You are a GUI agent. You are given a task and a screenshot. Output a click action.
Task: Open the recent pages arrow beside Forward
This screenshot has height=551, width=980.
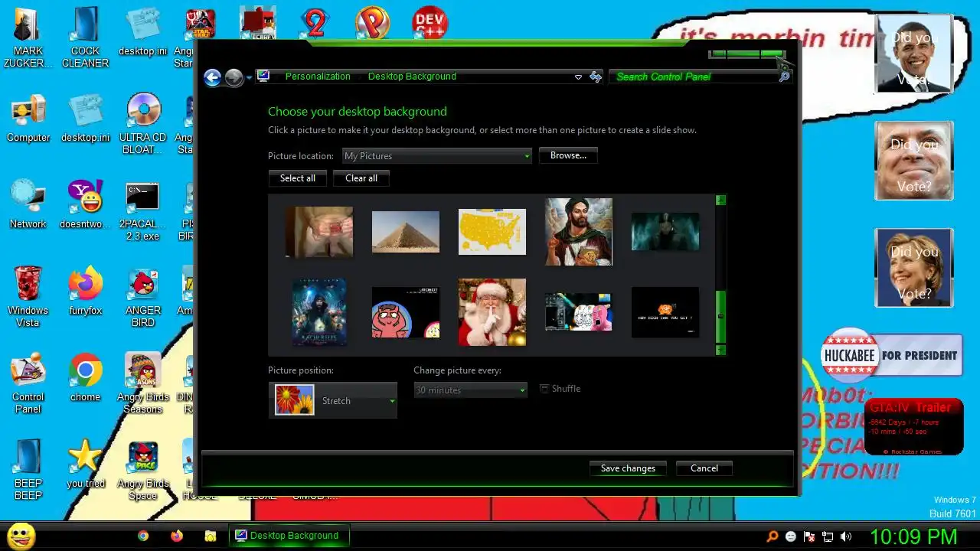(249, 78)
